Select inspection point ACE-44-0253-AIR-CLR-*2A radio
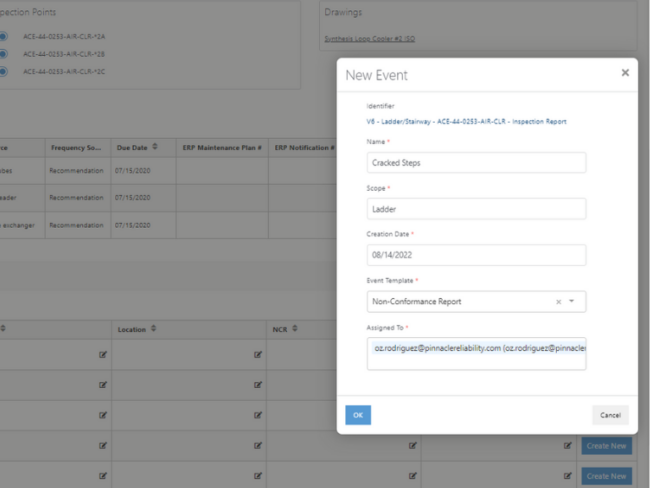The image size is (650, 488). [4, 37]
